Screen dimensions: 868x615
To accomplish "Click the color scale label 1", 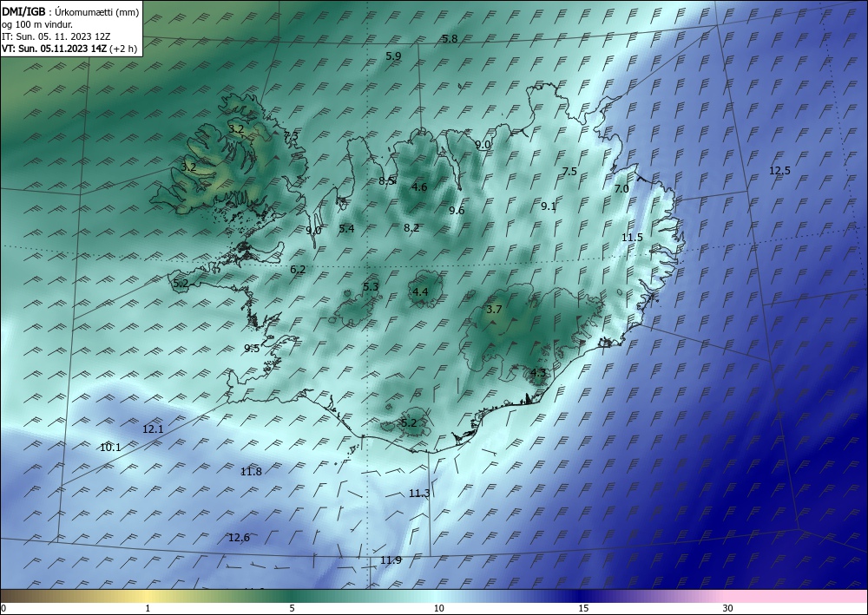I will pos(148,608).
